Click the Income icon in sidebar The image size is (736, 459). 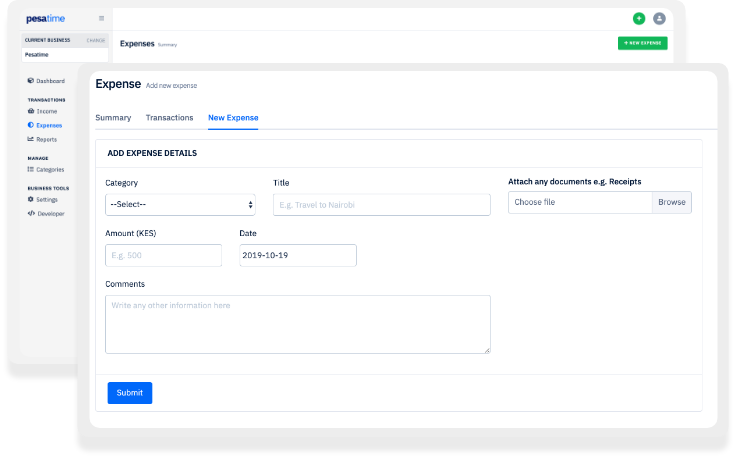click(x=31, y=111)
